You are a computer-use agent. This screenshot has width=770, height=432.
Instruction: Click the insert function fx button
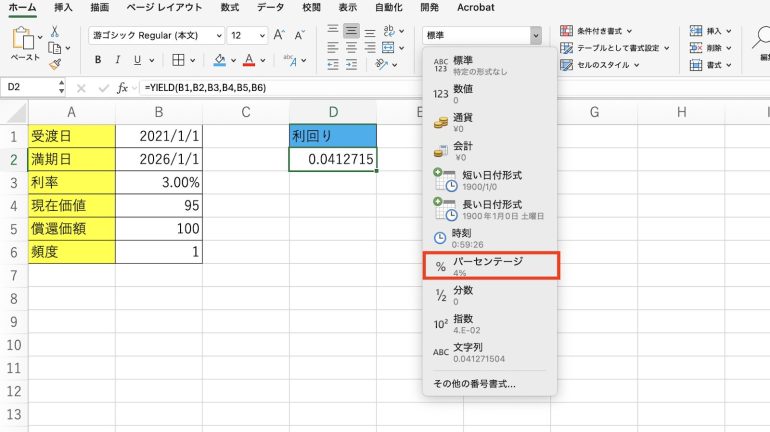click(122, 88)
